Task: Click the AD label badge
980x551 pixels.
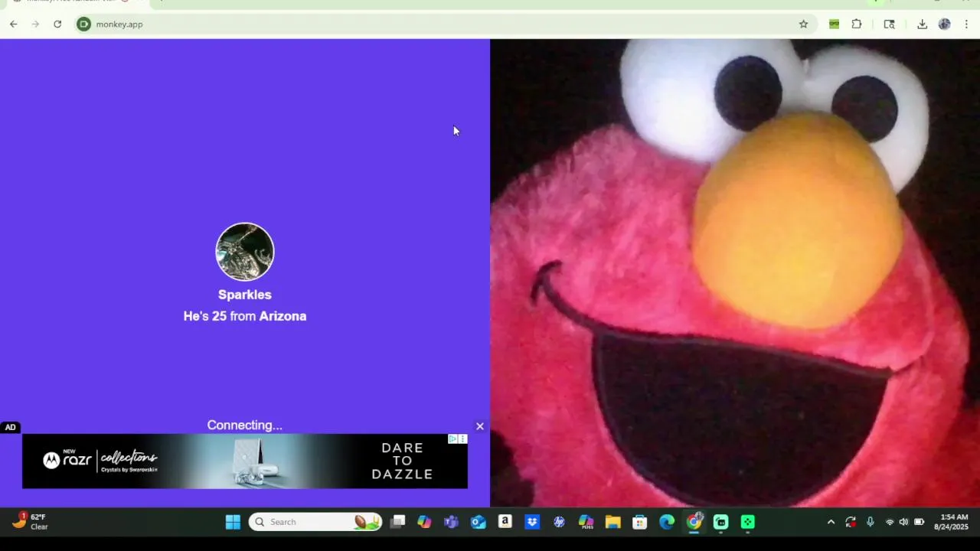Action: [x=10, y=428]
